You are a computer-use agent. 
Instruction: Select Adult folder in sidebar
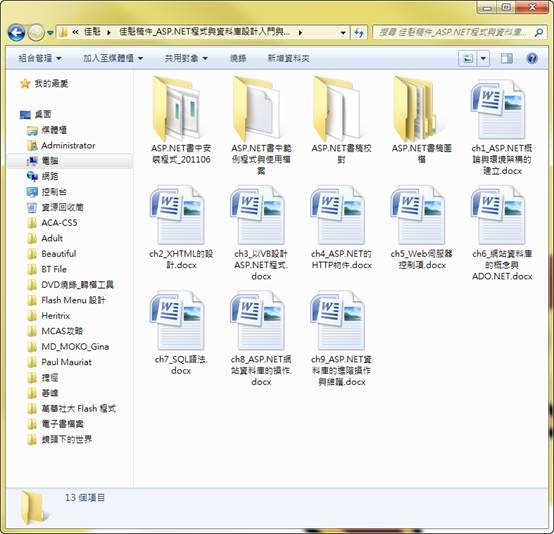tap(45, 239)
